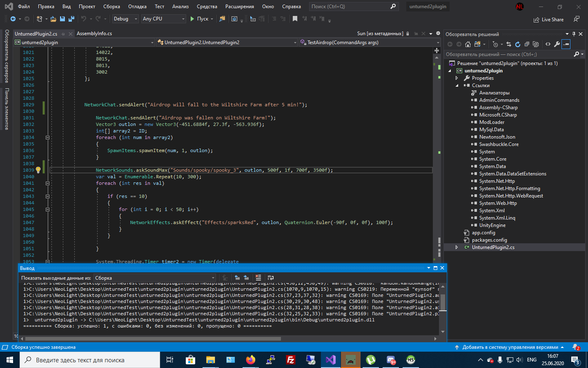Toggle the Preview Selected Items button
This screenshot has width=588, height=368.
pos(566,44)
